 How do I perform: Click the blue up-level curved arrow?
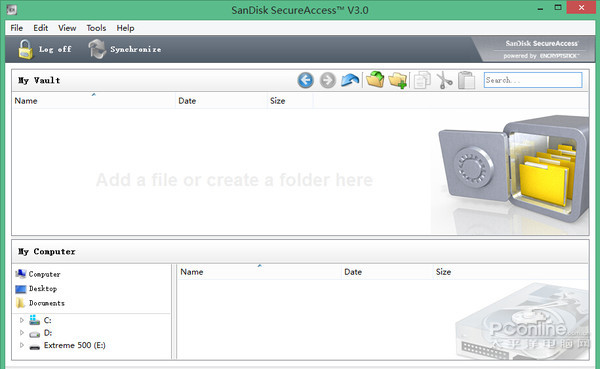[350, 80]
